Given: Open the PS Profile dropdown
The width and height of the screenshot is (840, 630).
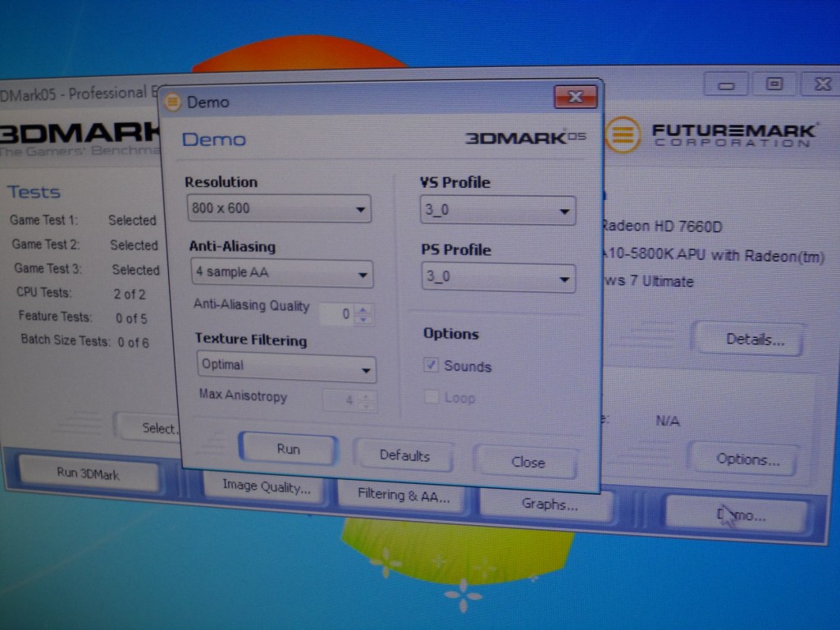Looking at the screenshot, I should click(498, 278).
